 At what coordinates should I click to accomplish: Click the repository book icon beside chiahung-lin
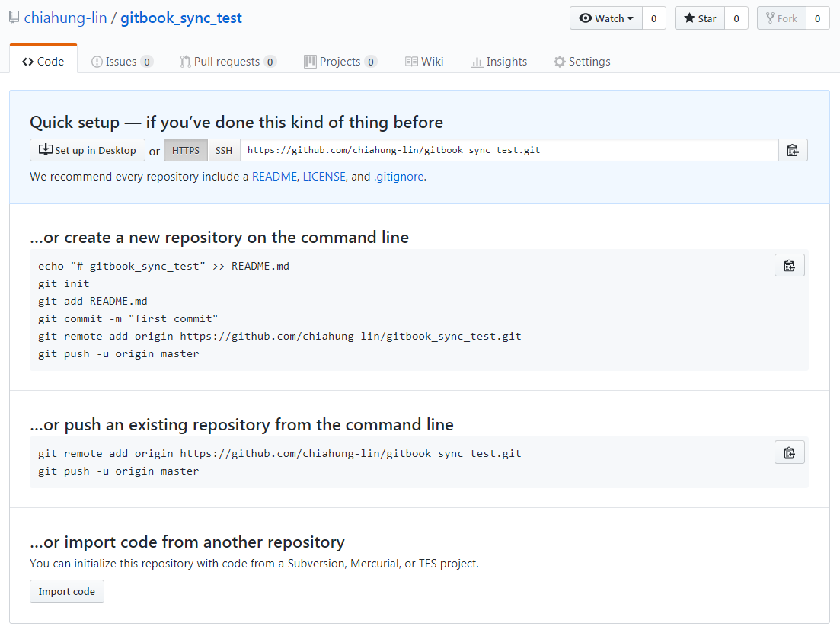[14, 18]
